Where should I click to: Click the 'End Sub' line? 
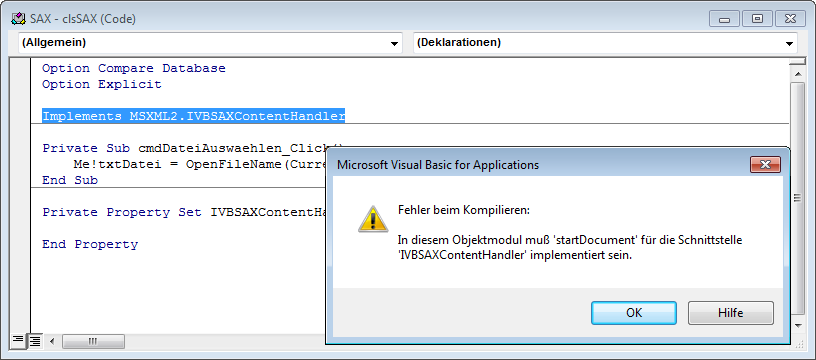coord(70,180)
